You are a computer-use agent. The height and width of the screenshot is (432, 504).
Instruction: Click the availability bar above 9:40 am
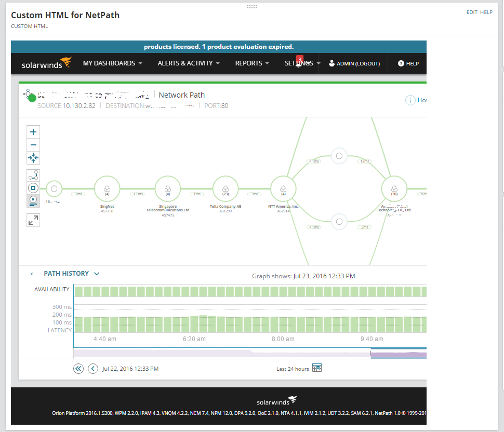click(x=372, y=291)
